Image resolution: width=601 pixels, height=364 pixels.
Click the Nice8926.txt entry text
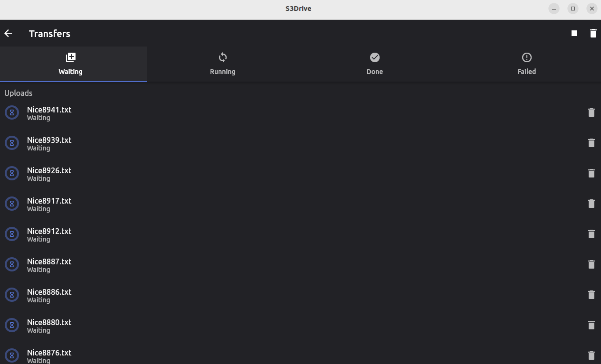49,170
